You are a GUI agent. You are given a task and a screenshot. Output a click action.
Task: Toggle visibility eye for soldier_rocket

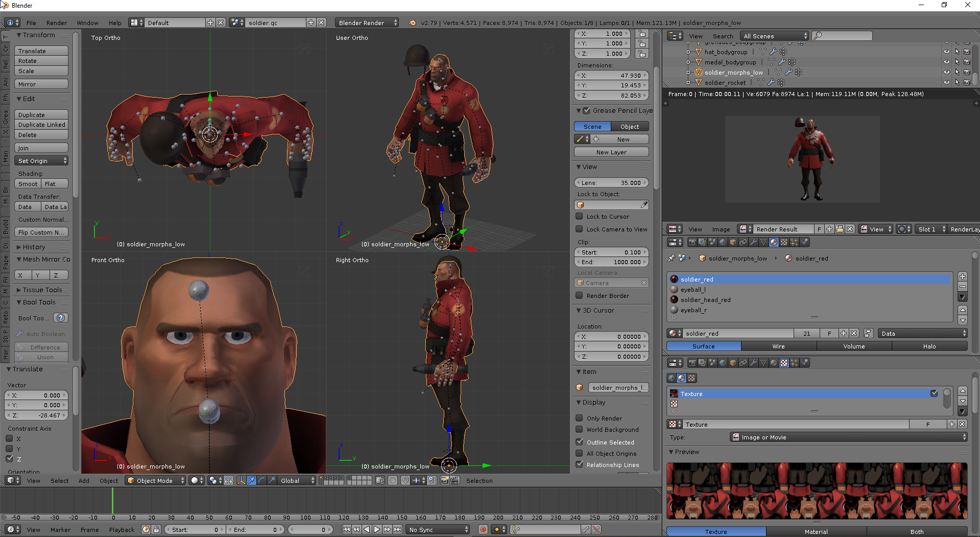click(946, 82)
